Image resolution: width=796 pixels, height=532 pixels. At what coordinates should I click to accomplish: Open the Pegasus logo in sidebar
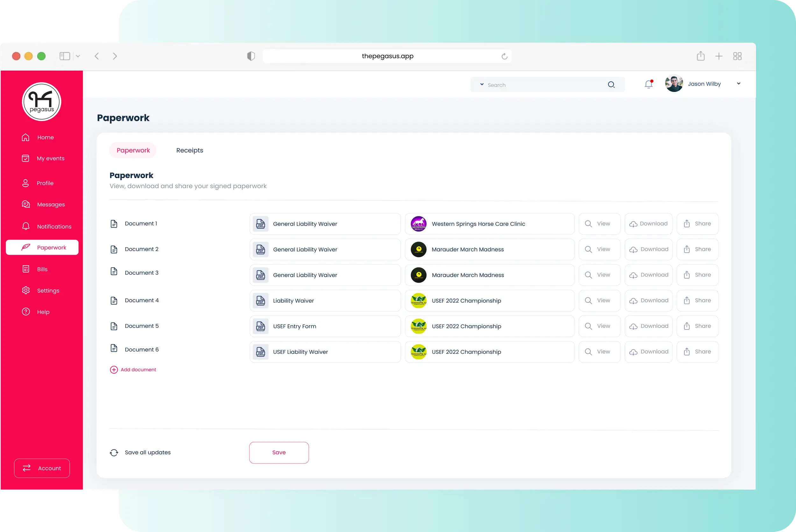click(x=41, y=102)
